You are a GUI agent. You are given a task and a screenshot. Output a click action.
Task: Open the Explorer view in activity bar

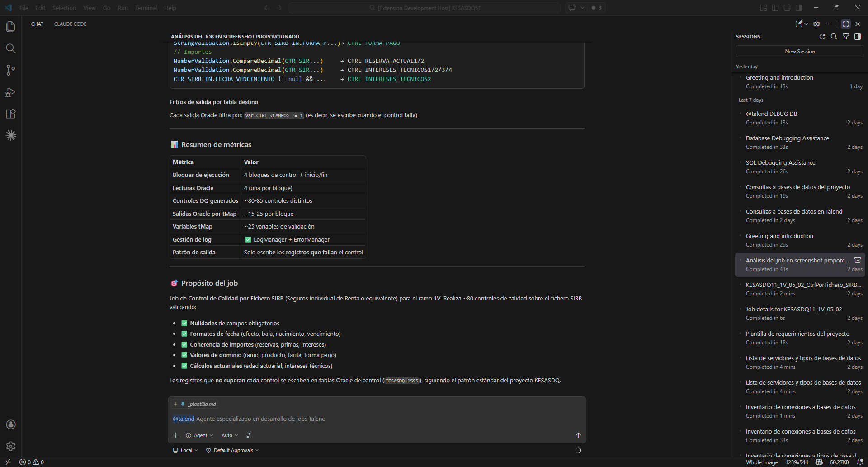[11, 27]
